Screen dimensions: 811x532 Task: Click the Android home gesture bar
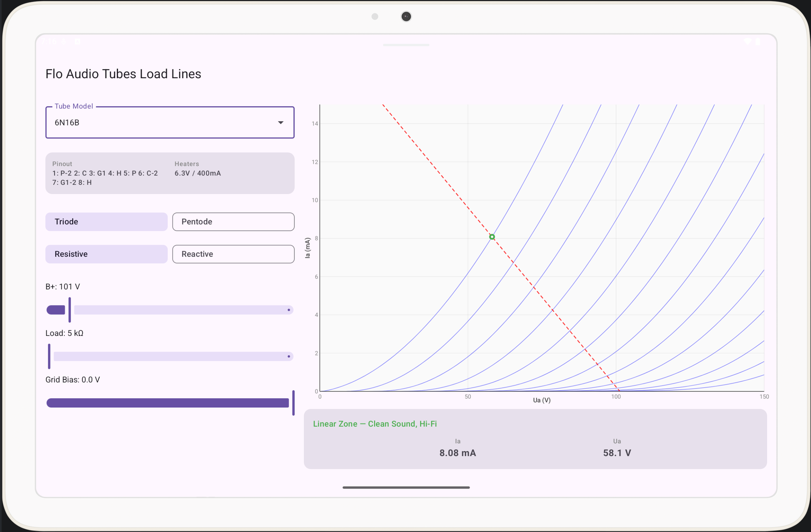point(406,487)
